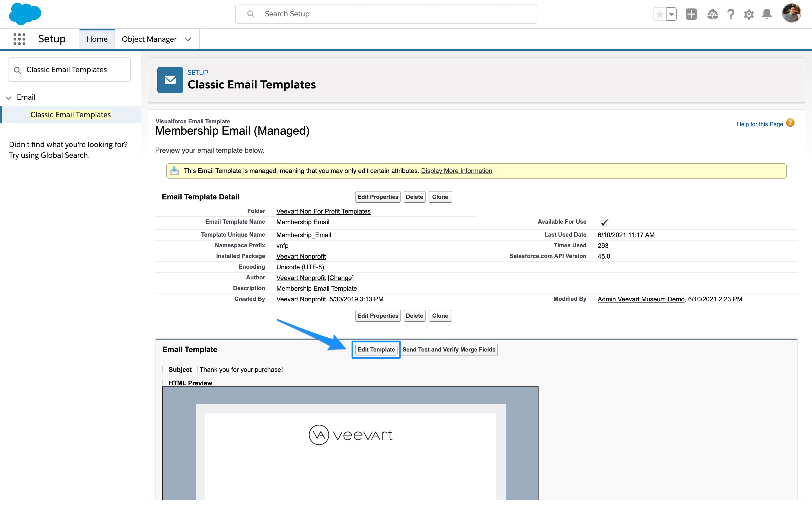This screenshot has height=507, width=812.
Task: Open the App Launcher grid icon
Action: point(19,39)
